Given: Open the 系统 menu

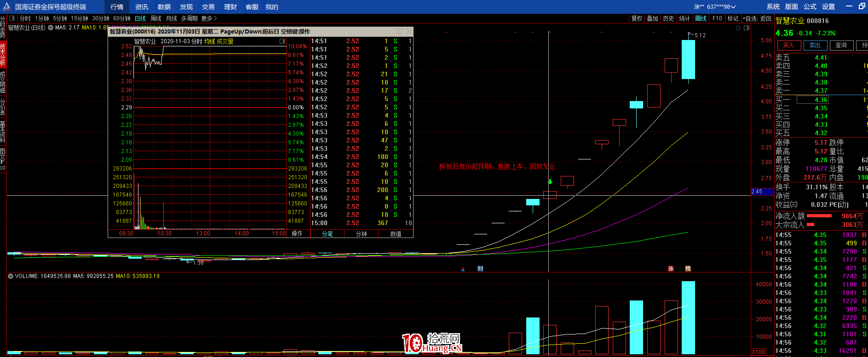Looking at the screenshot, I should click(773, 6).
